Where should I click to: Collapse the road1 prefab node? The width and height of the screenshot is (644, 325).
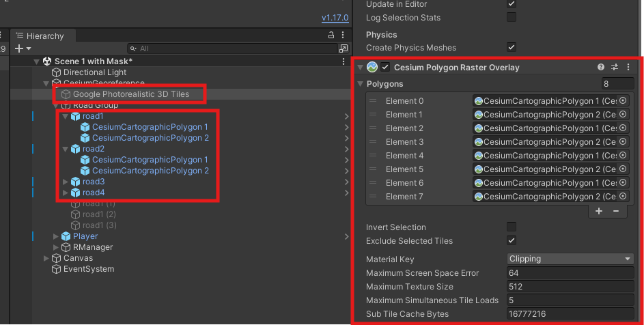[x=65, y=116]
